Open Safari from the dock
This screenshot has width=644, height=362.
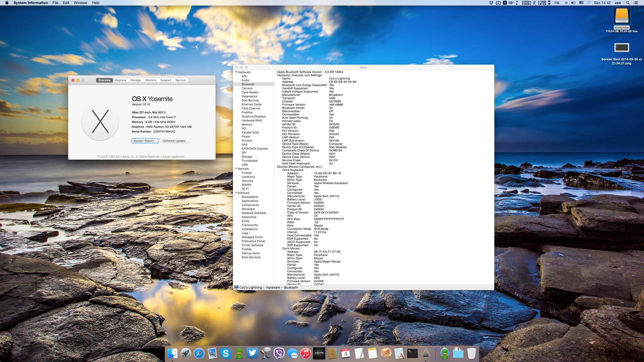point(199,353)
